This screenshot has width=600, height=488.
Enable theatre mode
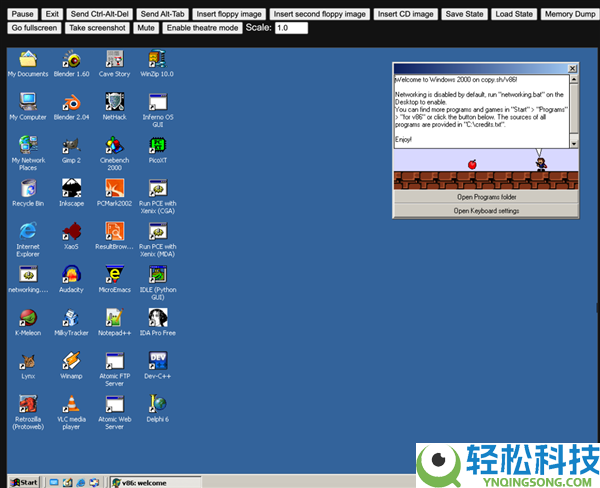(203, 28)
